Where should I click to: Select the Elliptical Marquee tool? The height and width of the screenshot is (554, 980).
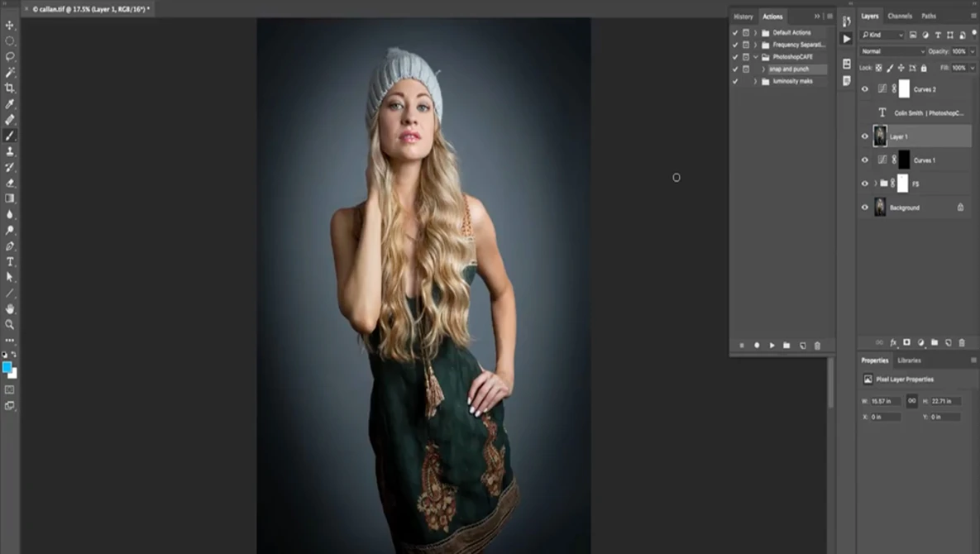10,41
